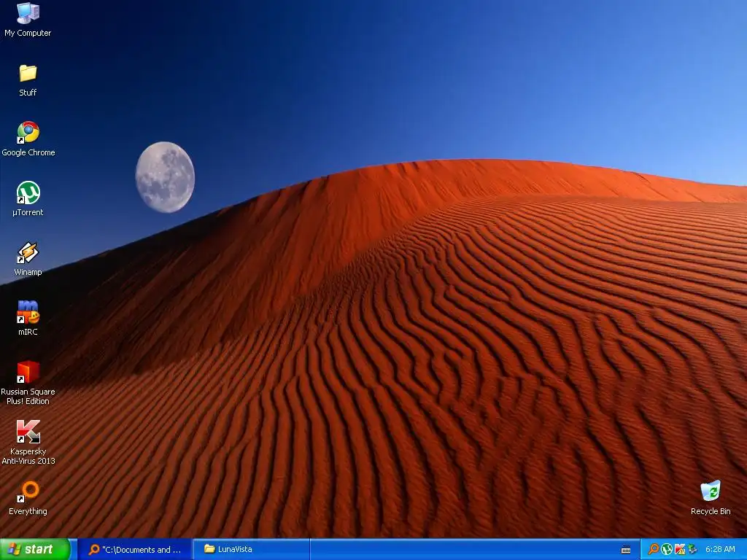
Task: Click the 6:28 AM clock
Action: 720,550
